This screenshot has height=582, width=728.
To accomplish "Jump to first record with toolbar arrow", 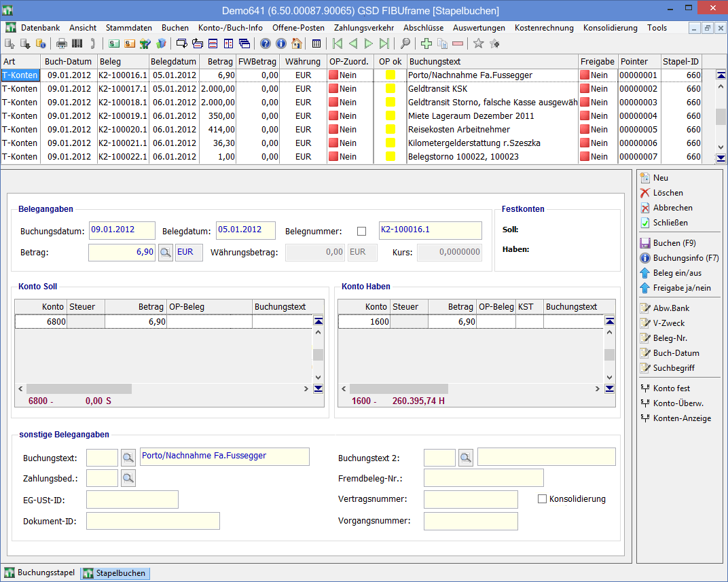I will click(337, 44).
